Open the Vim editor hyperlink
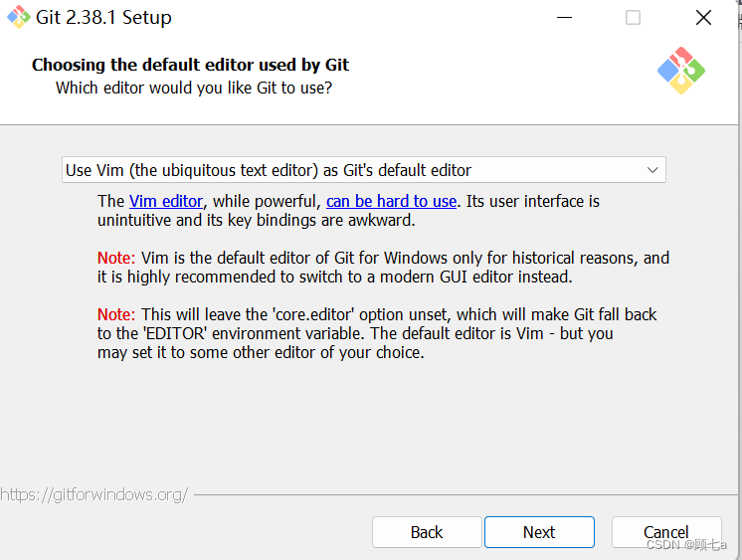The width and height of the screenshot is (742, 560). pyautogui.click(x=166, y=201)
